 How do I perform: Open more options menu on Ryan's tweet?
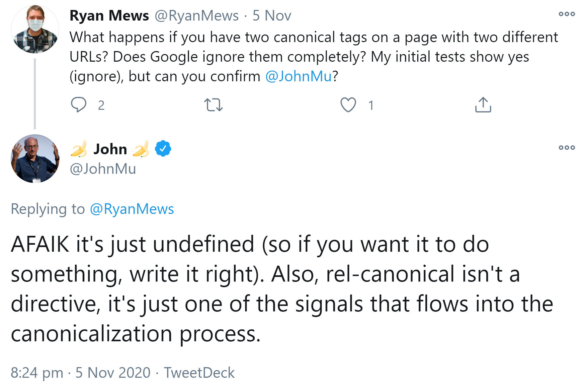(x=566, y=14)
